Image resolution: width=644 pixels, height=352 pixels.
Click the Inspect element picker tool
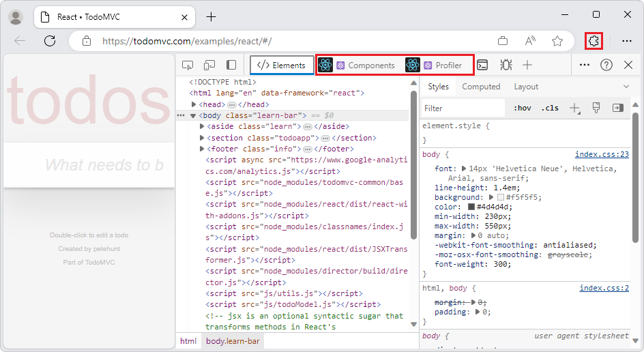coord(188,65)
